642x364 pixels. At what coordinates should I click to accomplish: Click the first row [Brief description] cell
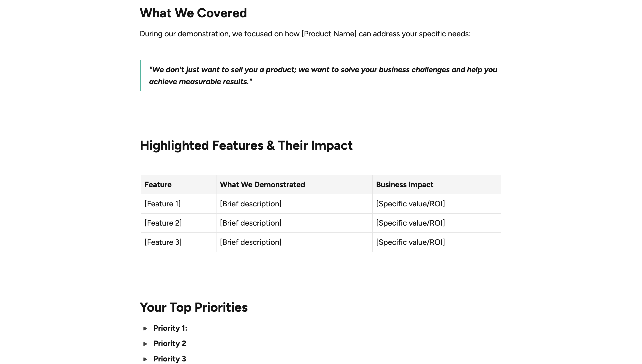click(294, 204)
